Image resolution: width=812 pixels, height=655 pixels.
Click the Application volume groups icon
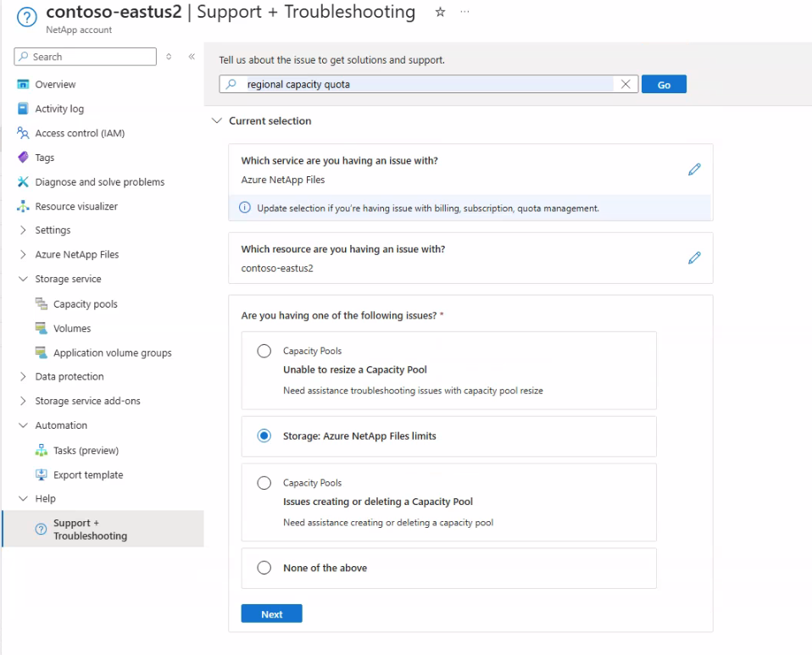(42, 352)
